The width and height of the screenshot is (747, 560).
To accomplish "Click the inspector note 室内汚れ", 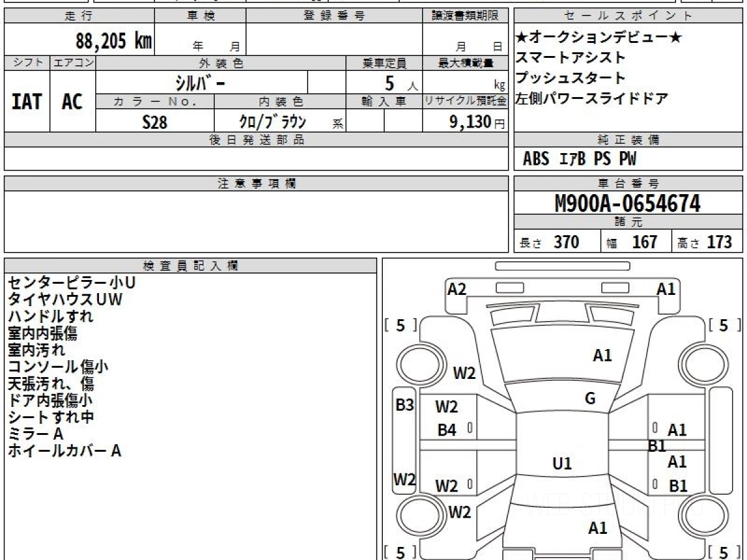I will click(x=36, y=350).
